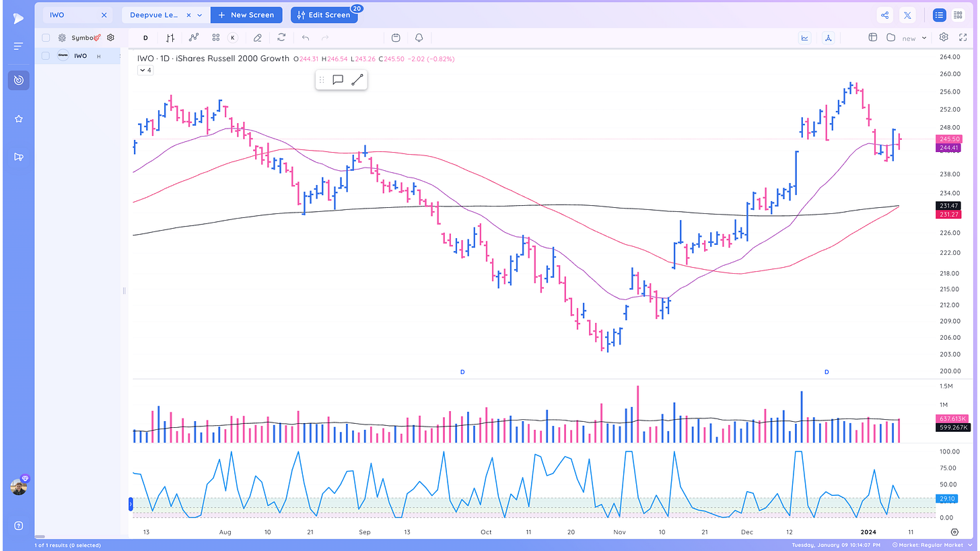Viewport: 980px width, 551px height.
Task: Click the 637.613K volume label
Action: [x=952, y=418]
